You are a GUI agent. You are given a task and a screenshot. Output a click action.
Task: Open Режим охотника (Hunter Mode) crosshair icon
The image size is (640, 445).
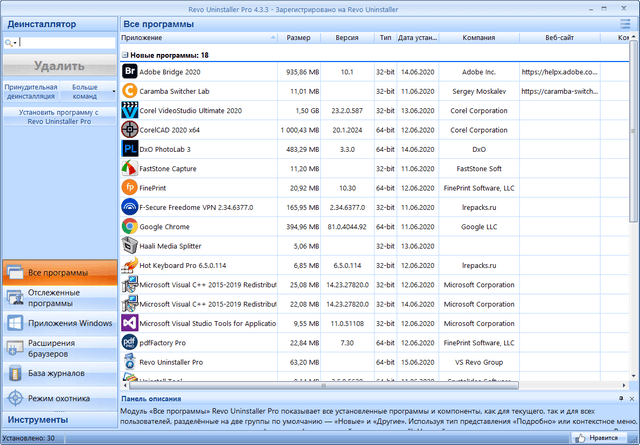[x=15, y=398]
